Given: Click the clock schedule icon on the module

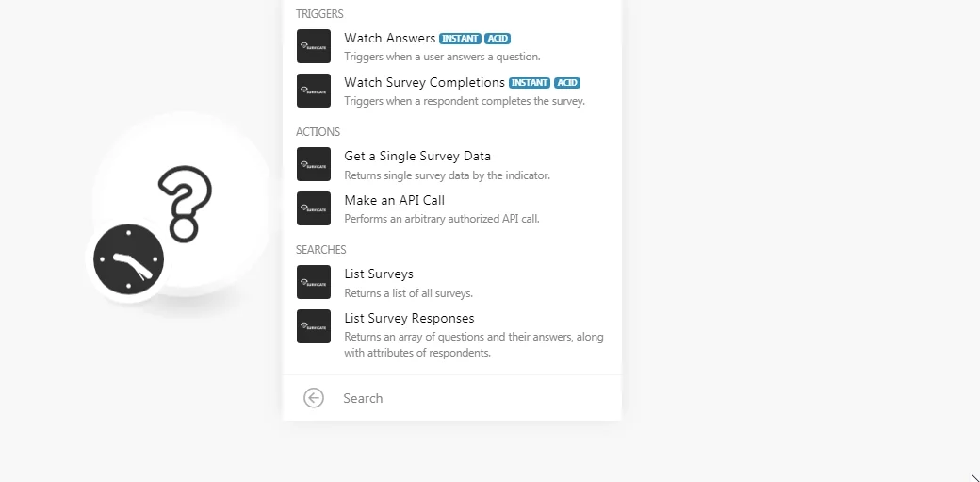Looking at the screenshot, I should click(x=129, y=259).
